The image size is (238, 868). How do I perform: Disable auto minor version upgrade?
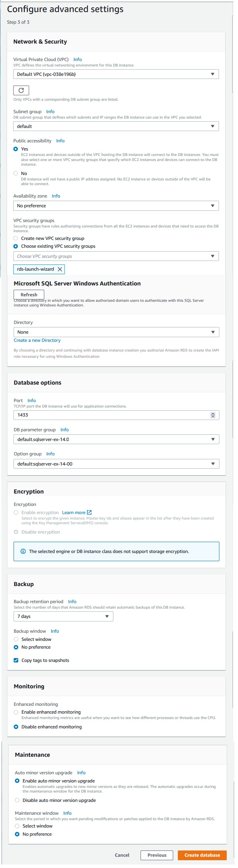(16, 800)
